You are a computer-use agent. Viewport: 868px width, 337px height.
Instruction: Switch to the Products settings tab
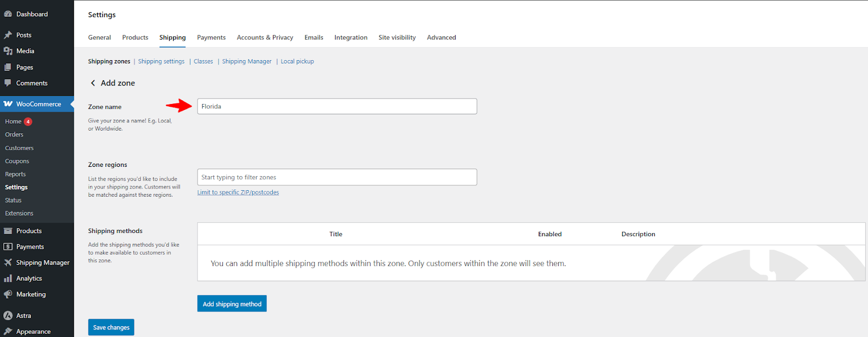[x=135, y=37]
